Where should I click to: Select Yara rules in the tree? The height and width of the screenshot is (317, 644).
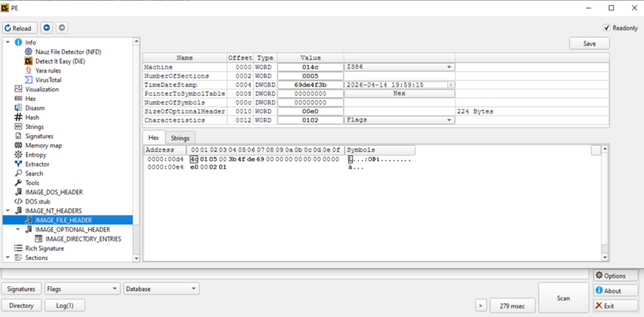[48, 71]
